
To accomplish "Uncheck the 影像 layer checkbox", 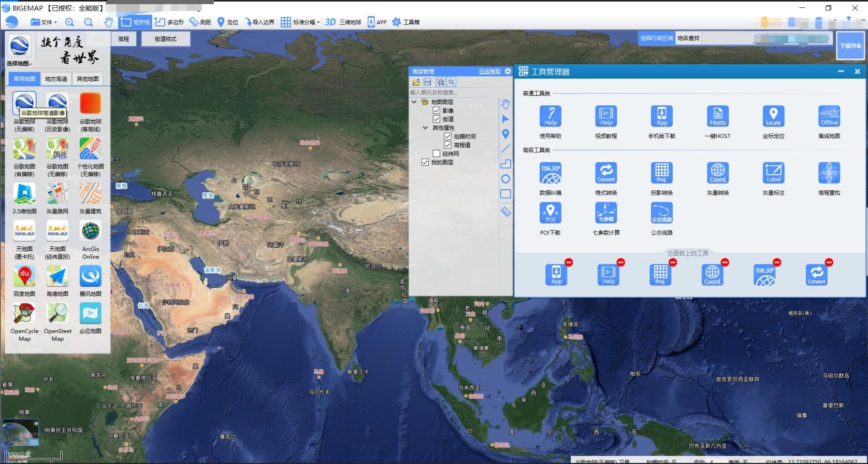I will pyautogui.click(x=436, y=110).
